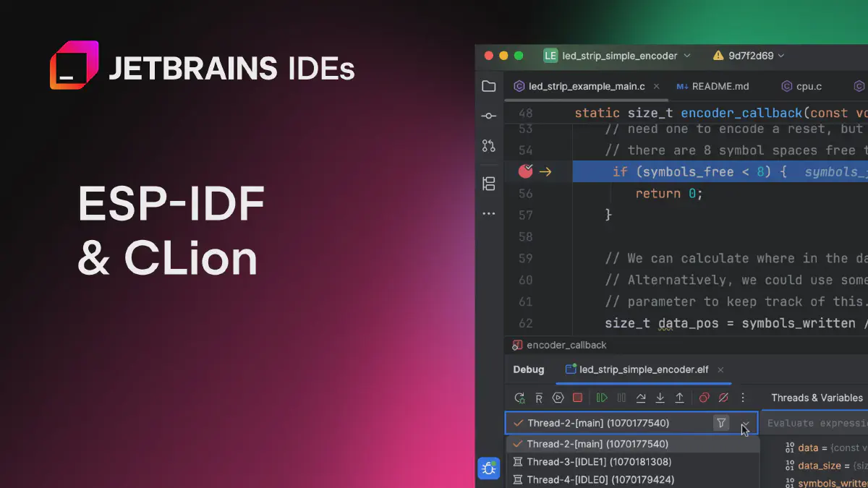The width and height of the screenshot is (868, 488).
Task: Click the Pause program icon
Action: [x=621, y=398]
